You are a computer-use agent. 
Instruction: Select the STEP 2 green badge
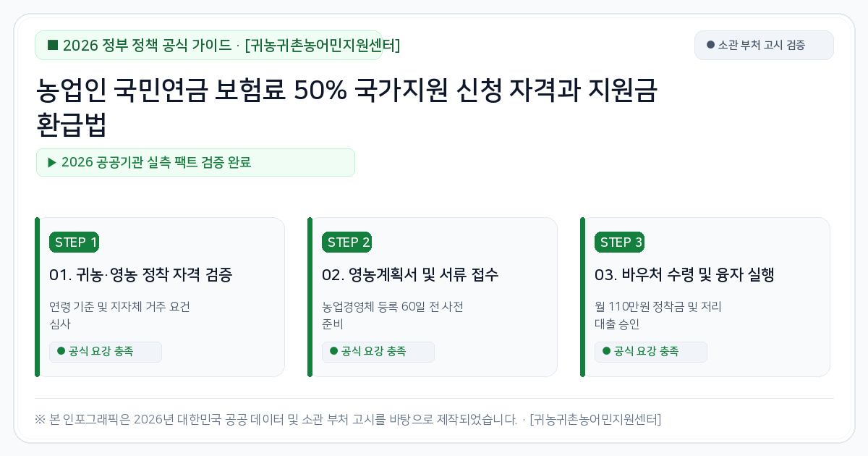(346, 242)
